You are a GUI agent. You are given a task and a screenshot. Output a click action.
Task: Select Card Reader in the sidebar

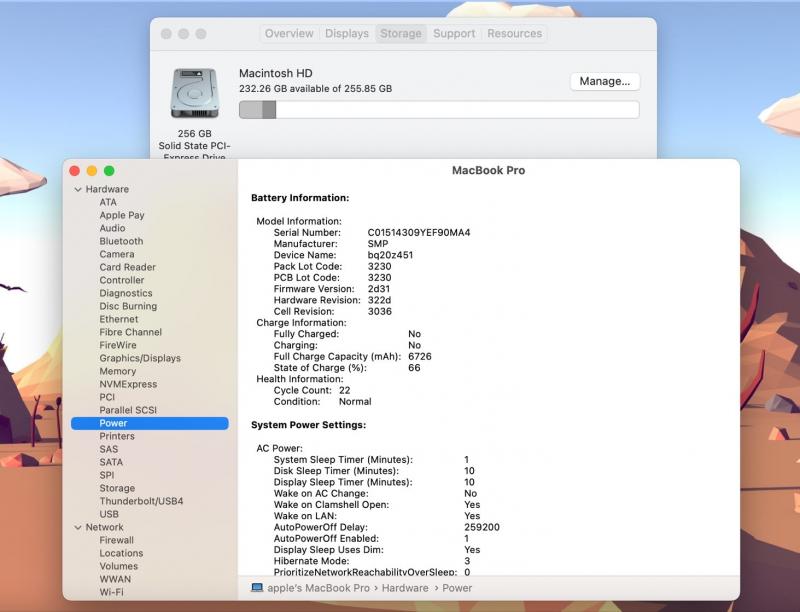point(128,267)
